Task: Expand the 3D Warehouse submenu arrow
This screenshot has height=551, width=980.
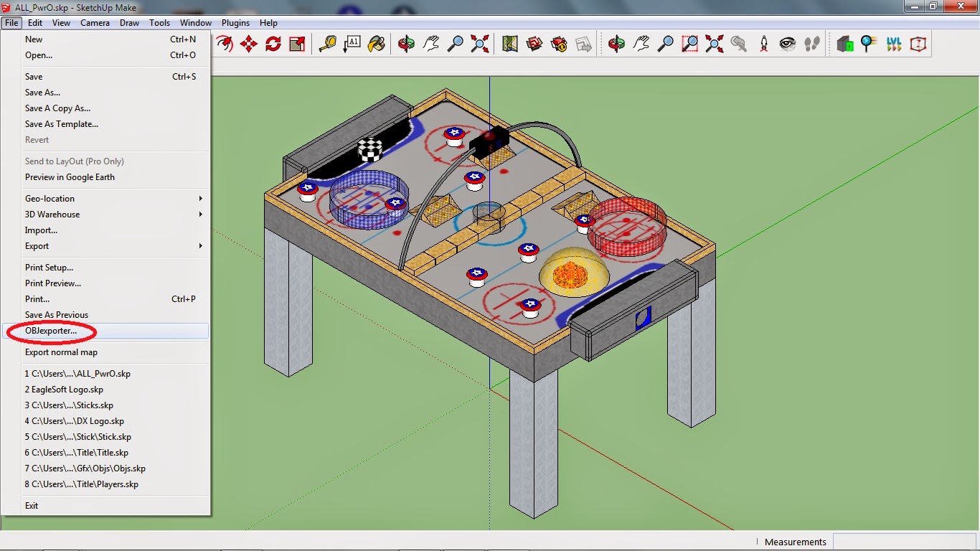Action: point(201,215)
